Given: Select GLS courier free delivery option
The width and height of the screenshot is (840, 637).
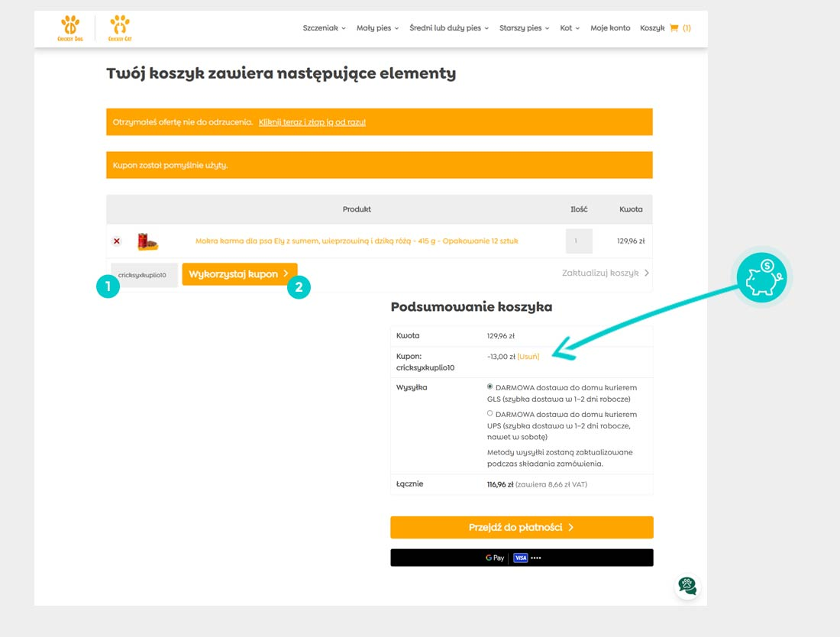Looking at the screenshot, I should pos(490,387).
